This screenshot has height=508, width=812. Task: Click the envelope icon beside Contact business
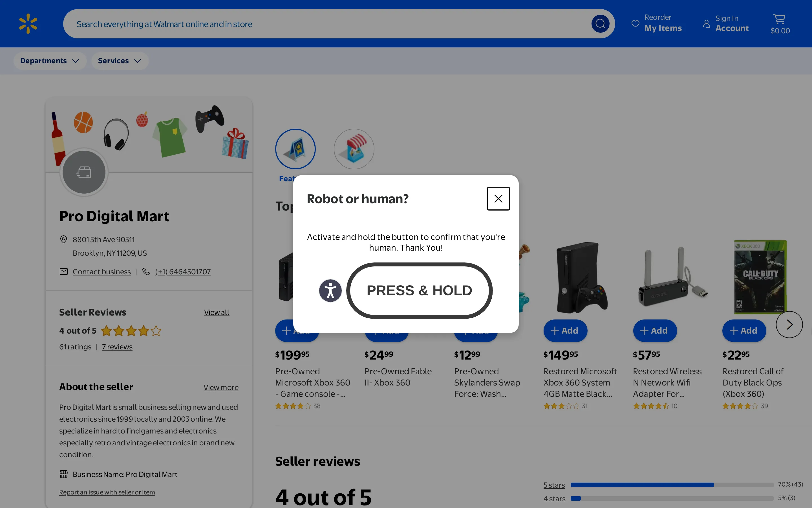tap(64, 271)
